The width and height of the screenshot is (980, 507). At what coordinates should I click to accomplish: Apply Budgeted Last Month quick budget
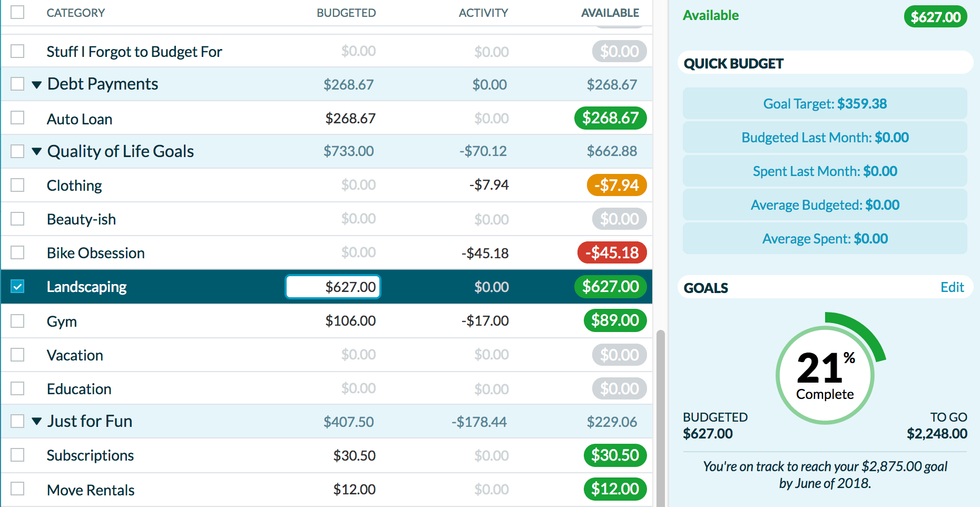pos(825,138)
